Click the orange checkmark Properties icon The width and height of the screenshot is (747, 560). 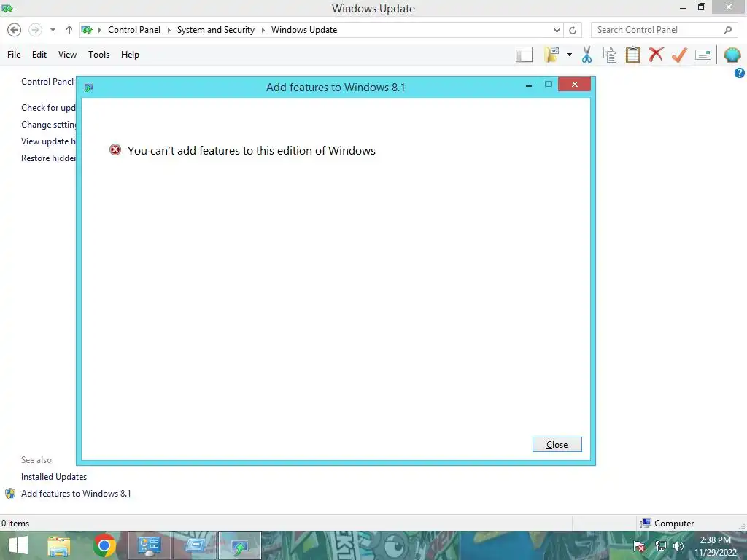(679, 54)
